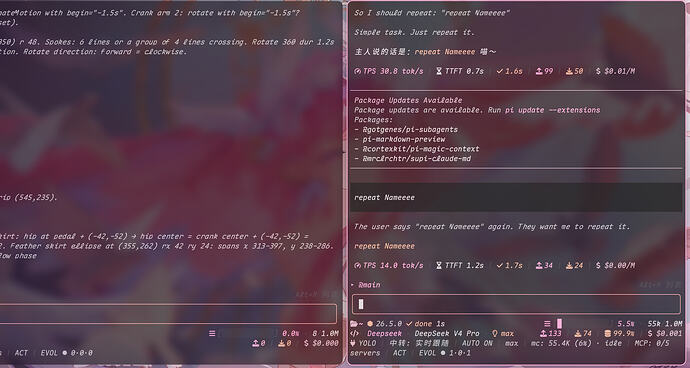Open the Deepseek provider label
Image resolution: width=690 pixels, height=368 pixels.
(385, 333)
